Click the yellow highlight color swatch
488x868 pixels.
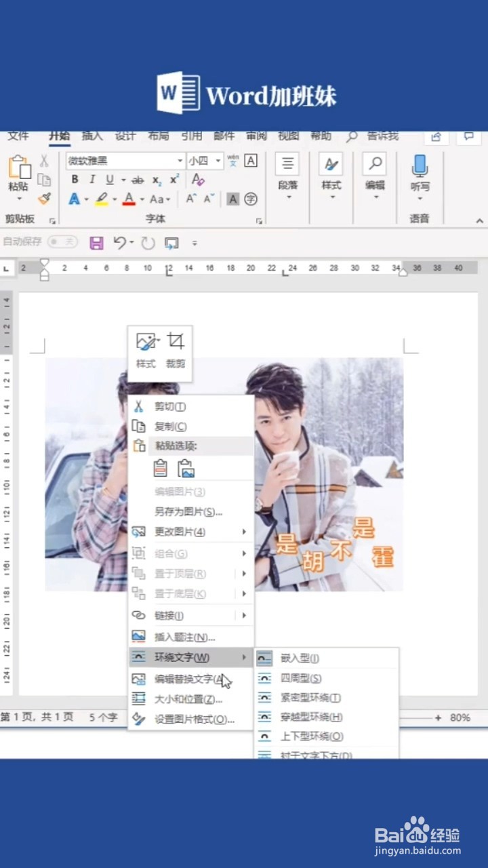tap(102, 199)
